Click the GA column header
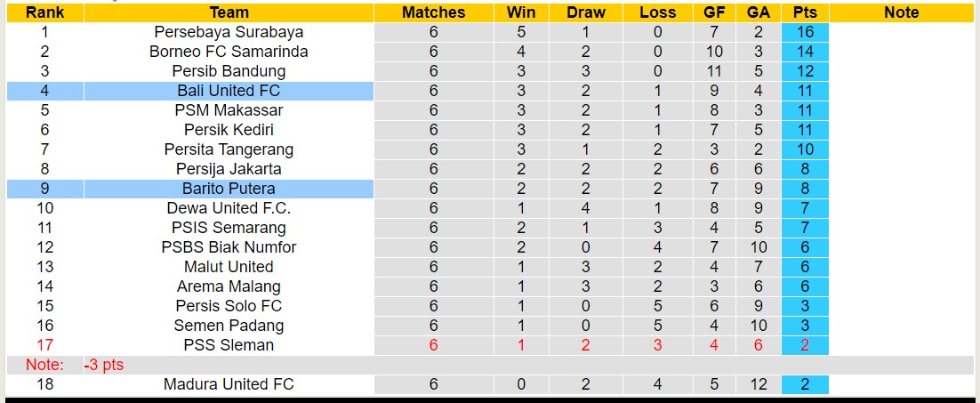 pos(758,12)
